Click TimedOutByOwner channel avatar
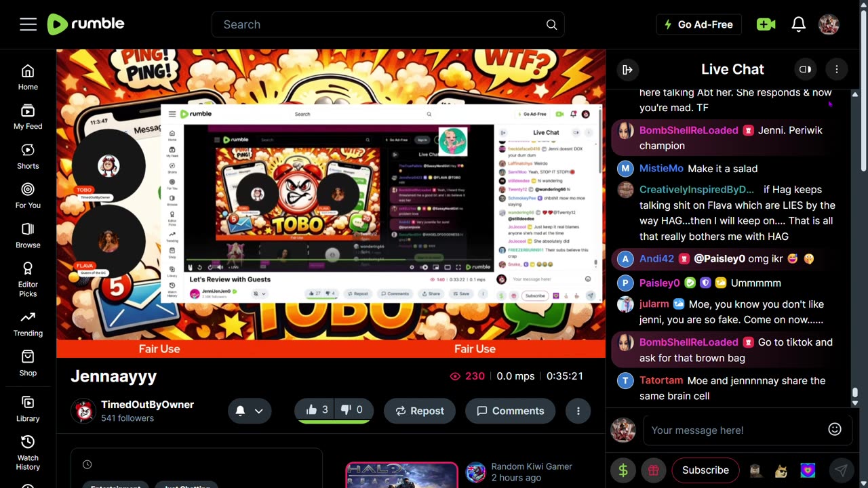The width and height of the screenshot is (868, 488). tap(83, 411)
